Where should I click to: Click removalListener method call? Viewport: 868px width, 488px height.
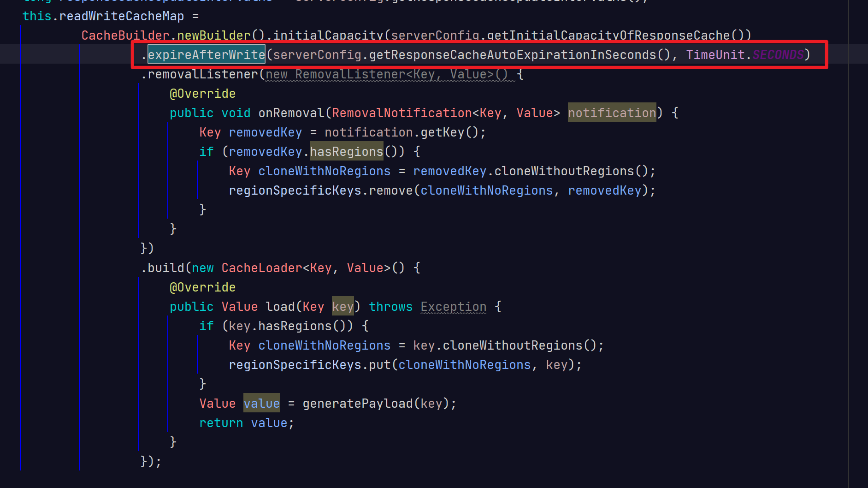pyautogui.click(x=203, y=74)
